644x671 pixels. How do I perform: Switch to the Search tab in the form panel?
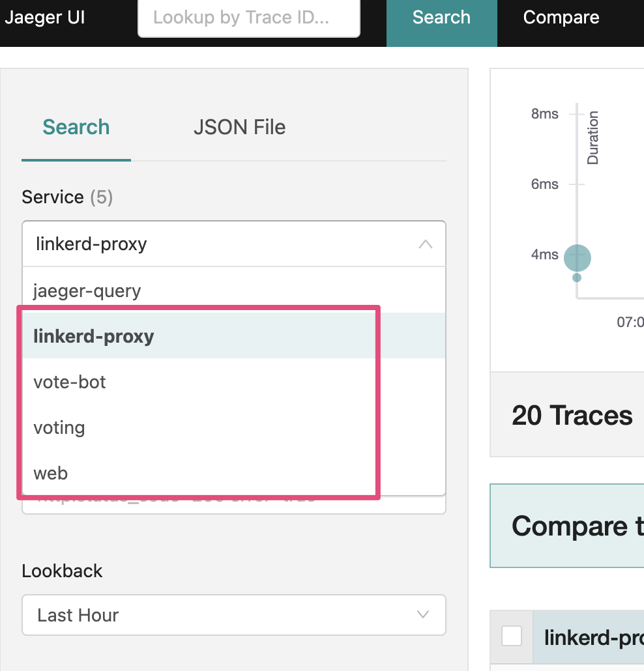(x=76, y=128)
